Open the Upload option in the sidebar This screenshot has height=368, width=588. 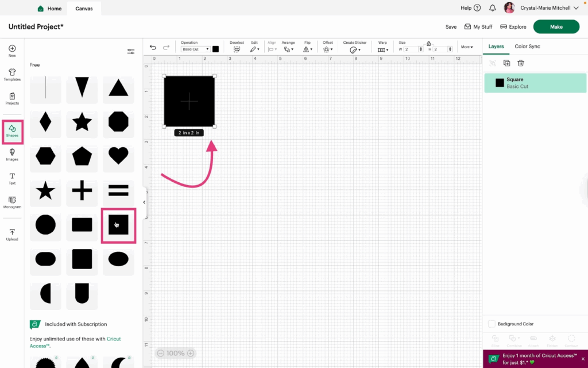tap(12, 235)
